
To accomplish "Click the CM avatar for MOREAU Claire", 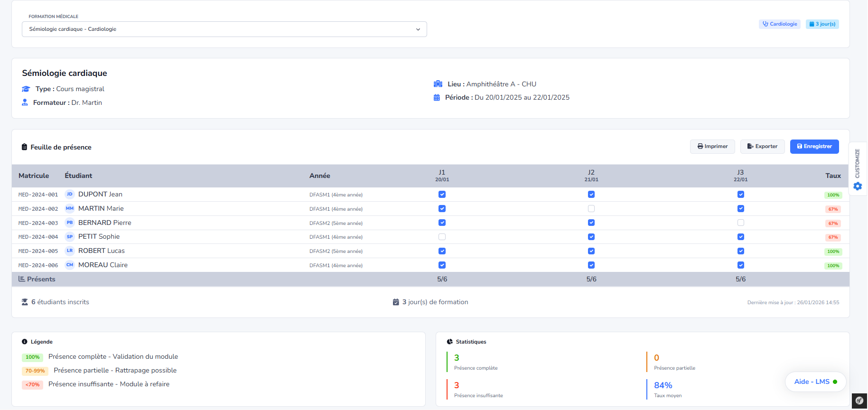I will (70, 265).
